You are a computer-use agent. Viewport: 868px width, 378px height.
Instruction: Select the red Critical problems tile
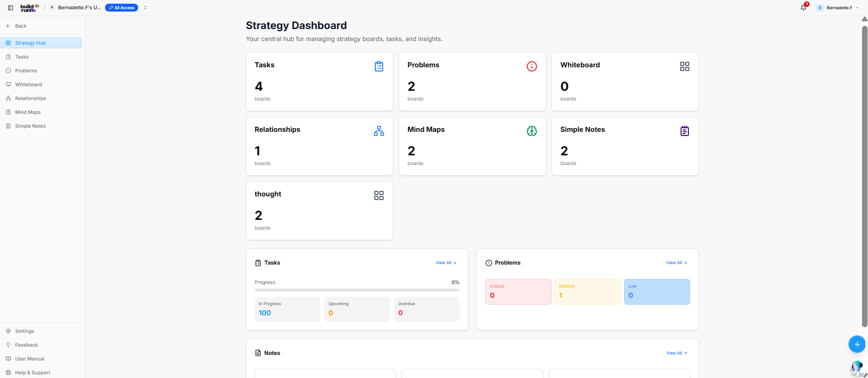tap(518, 292)
